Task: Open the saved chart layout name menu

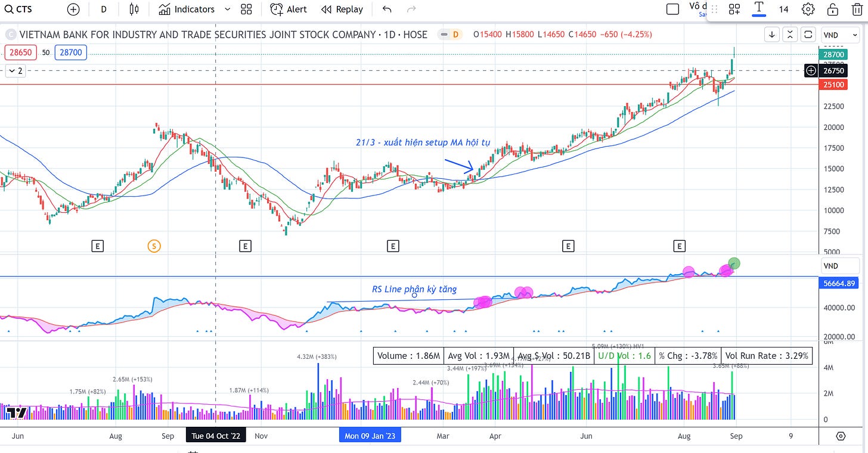Action: pos(697,8)
